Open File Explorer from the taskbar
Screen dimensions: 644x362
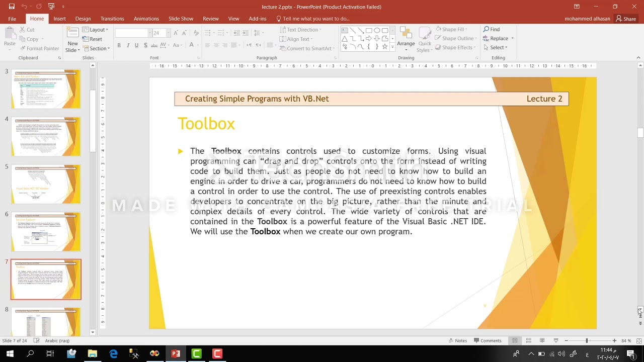[x=92, y=353]
